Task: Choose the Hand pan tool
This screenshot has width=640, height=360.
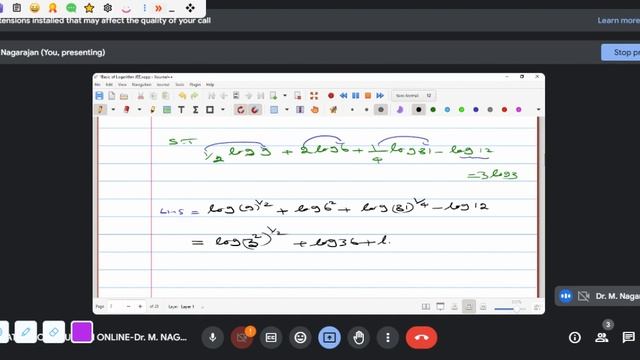Action: (314, 109)
